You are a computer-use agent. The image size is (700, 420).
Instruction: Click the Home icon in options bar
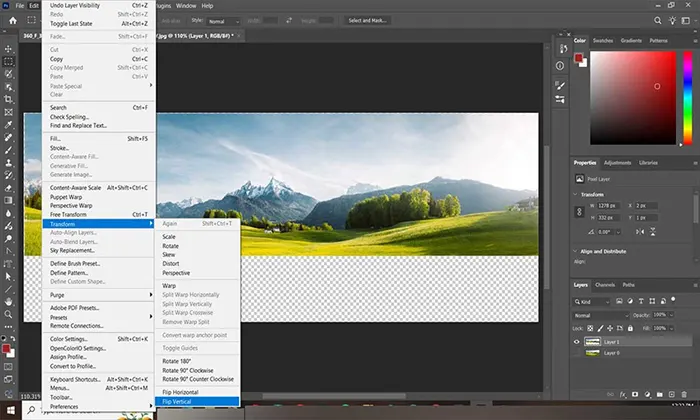(x=13, y=21)
